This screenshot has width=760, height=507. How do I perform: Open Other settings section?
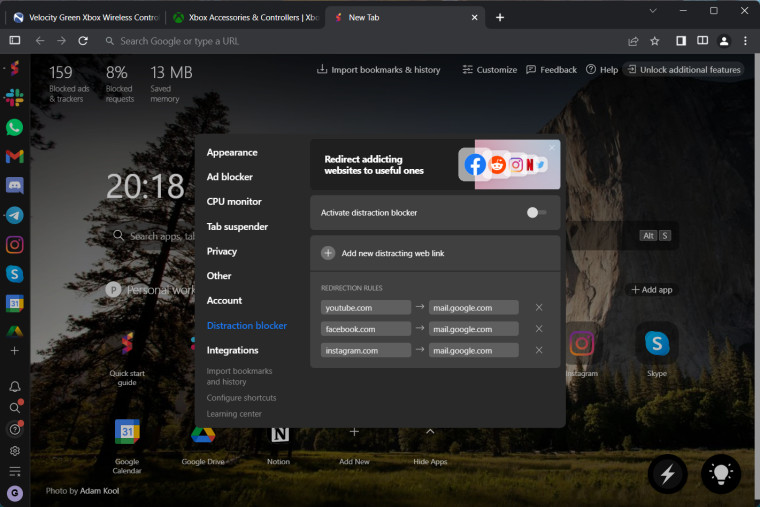coord(219,276)
